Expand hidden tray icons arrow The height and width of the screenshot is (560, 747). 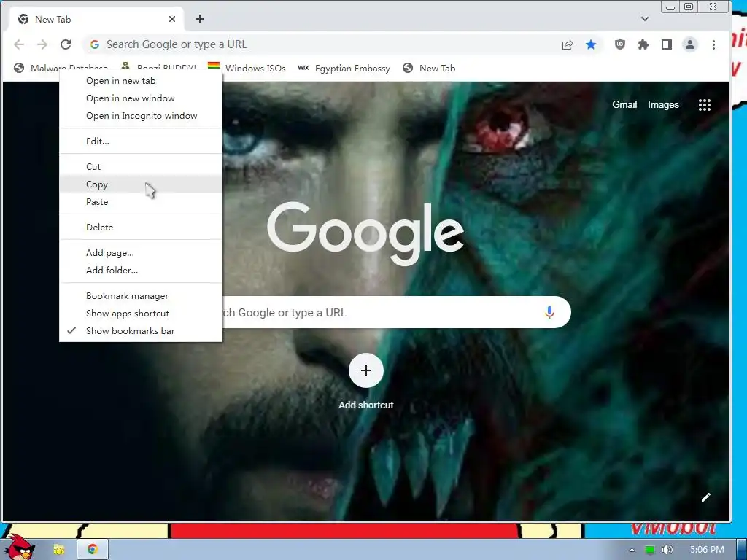(632, 550)
